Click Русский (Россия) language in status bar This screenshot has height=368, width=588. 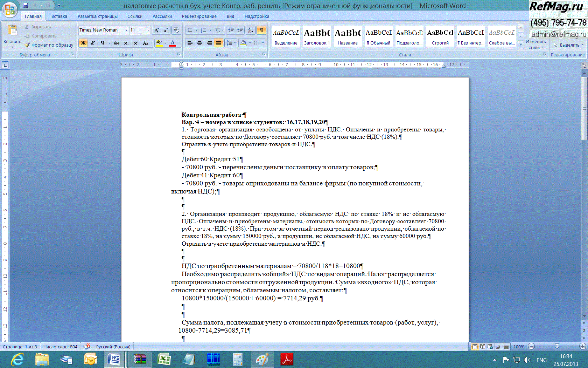[x=113, y=347]
